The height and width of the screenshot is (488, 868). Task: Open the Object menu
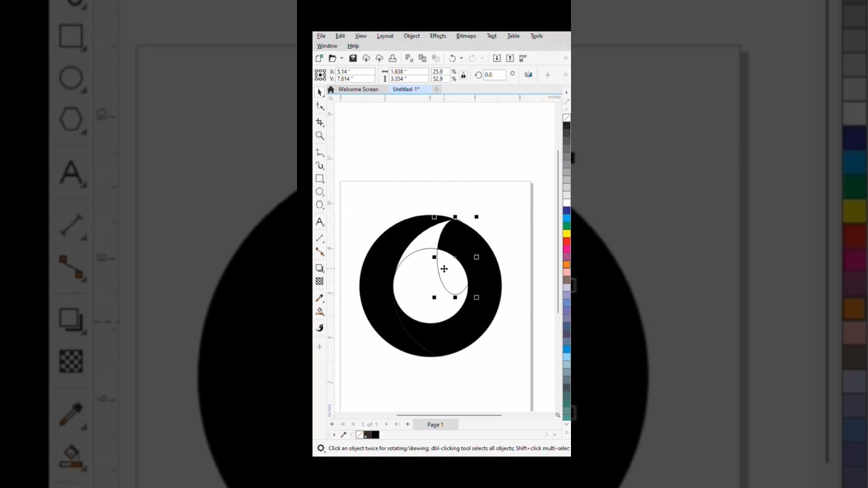pos(412,36)
